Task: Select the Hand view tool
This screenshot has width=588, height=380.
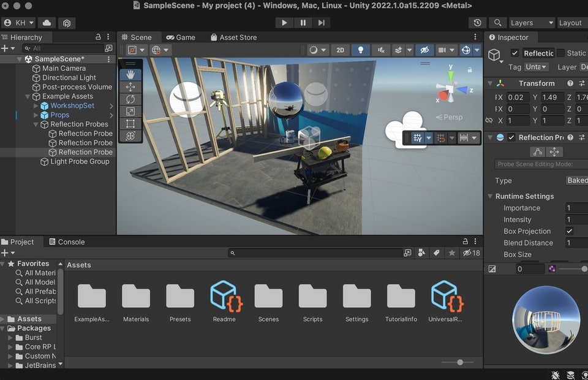Action: 130,75
